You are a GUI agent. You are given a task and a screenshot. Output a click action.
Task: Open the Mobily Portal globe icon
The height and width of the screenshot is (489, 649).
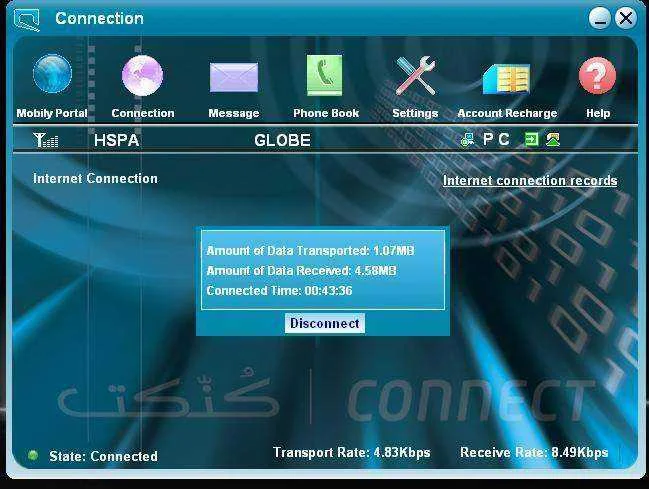52,74
